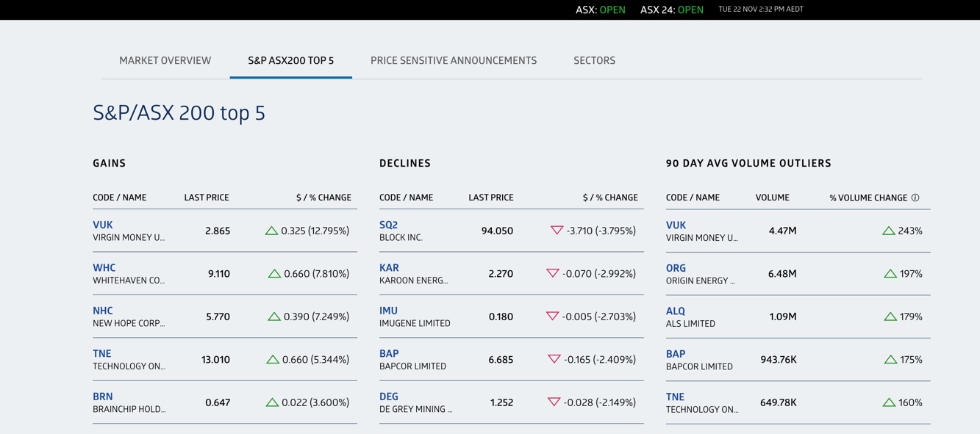Image resolution: width=980 pixels, height=434 pixels.
Task: Click SQ2's last price 94.050
Action: pos(497,231)
